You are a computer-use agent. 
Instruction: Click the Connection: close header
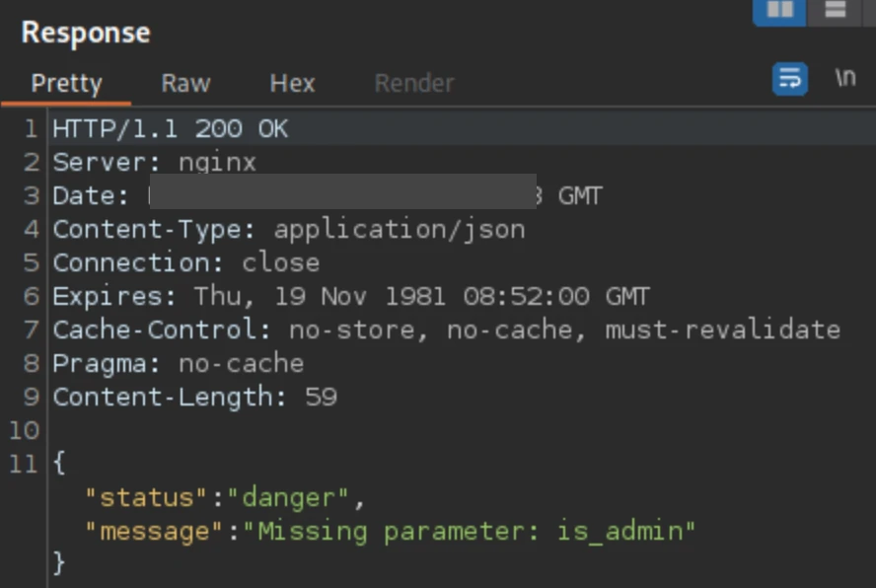pos(186,263)
